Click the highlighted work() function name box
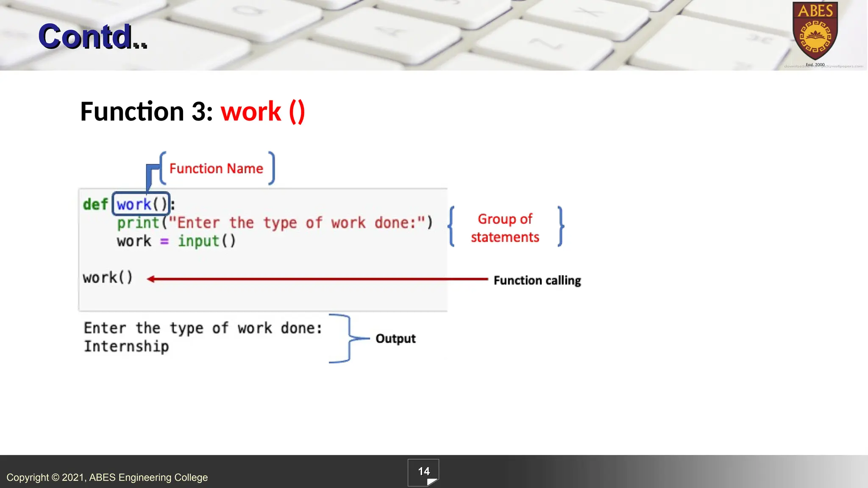Viewport: 868px width, 488px height. [x=141, y=204]
